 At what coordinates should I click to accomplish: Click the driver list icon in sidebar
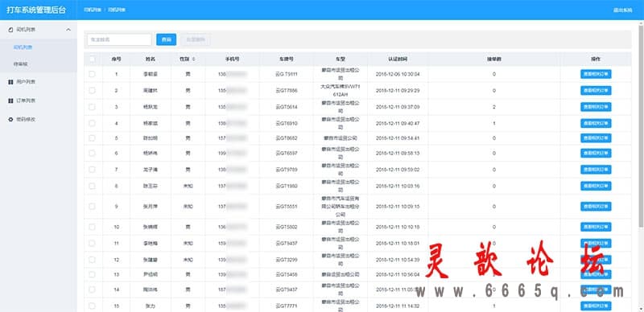click(x=10, y=30)
